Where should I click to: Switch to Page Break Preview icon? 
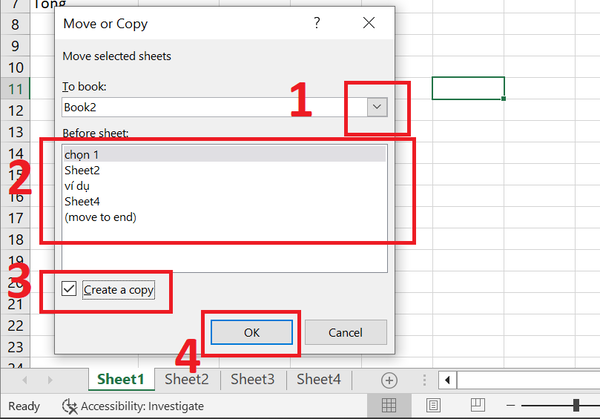pos(478,405)
